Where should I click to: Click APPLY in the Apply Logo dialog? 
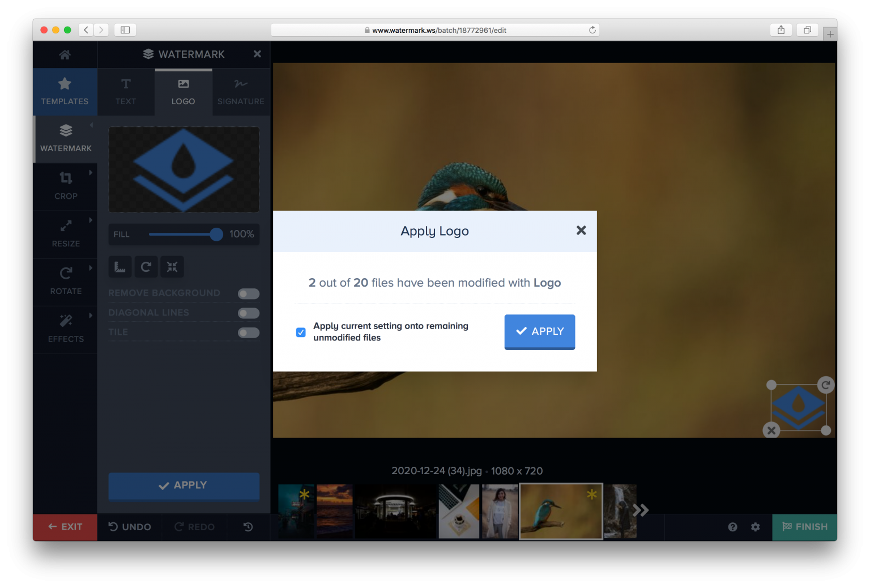[x=539, y=331]
